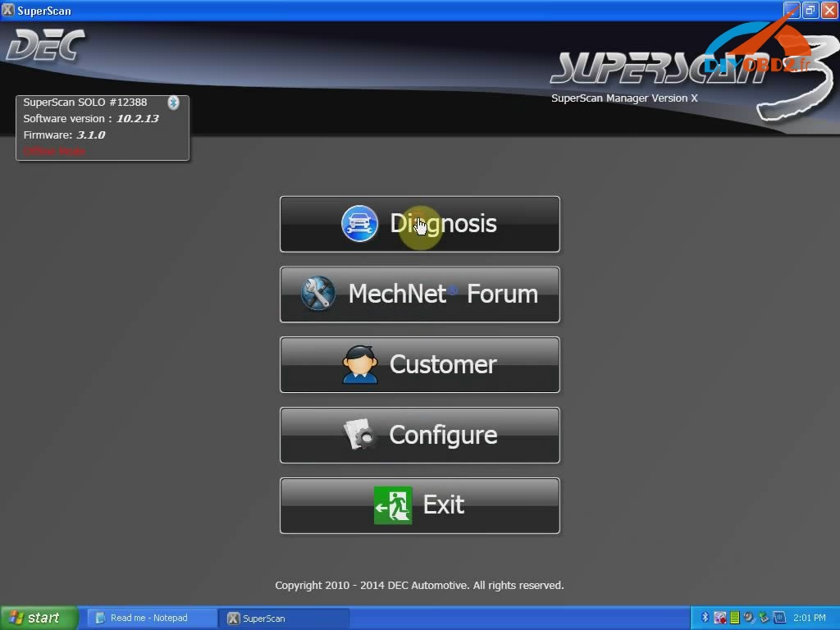Click the green exit-door icon on Exit button
The height and width of the screenshot is (630, 840).
[392, 505]
